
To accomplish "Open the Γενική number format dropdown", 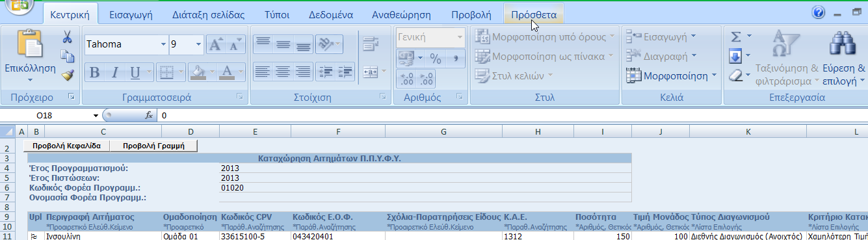I will (460, 37).
